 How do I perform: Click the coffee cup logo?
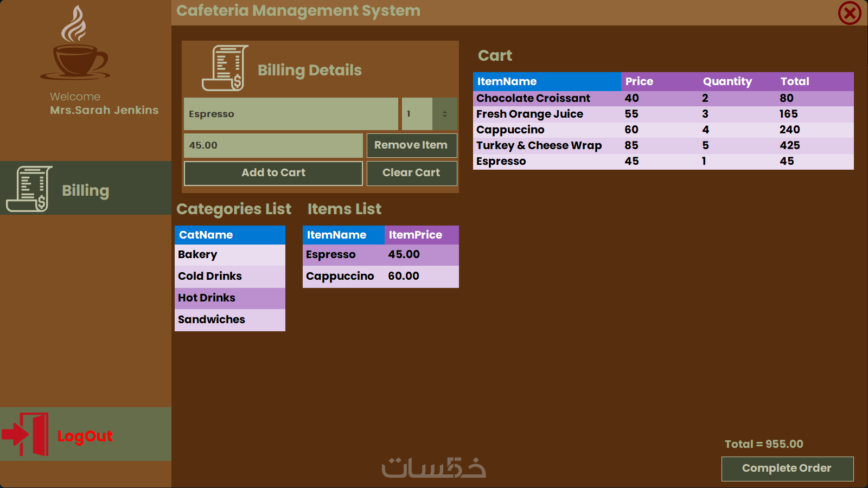[75, 43]
